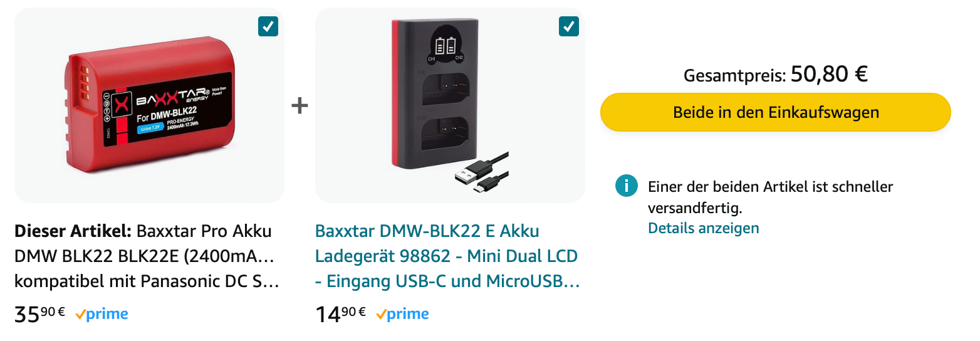The width and height of the screenshot is (980, 341).
Task: Click the blue info circle icon
Action: pos(626,186)
